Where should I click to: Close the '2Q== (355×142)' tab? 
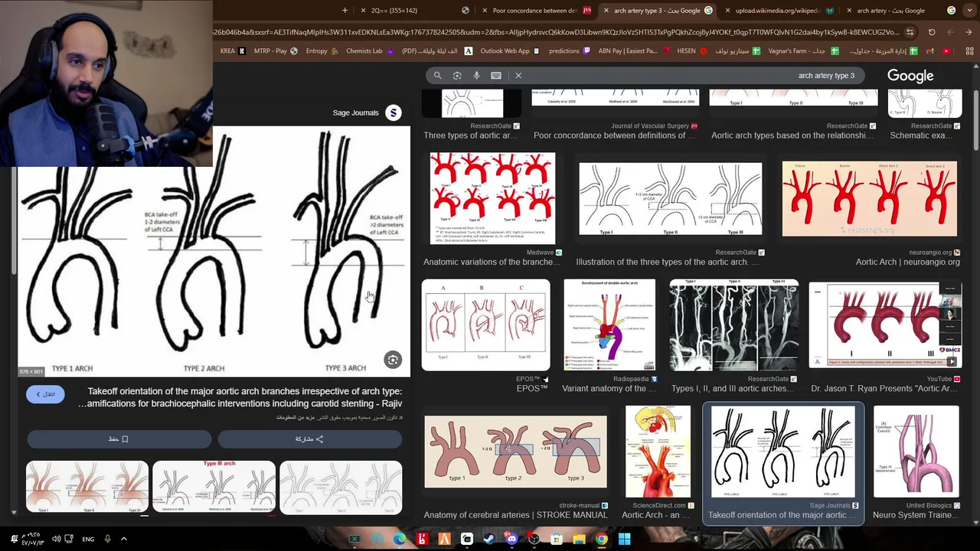pos(364,11)
